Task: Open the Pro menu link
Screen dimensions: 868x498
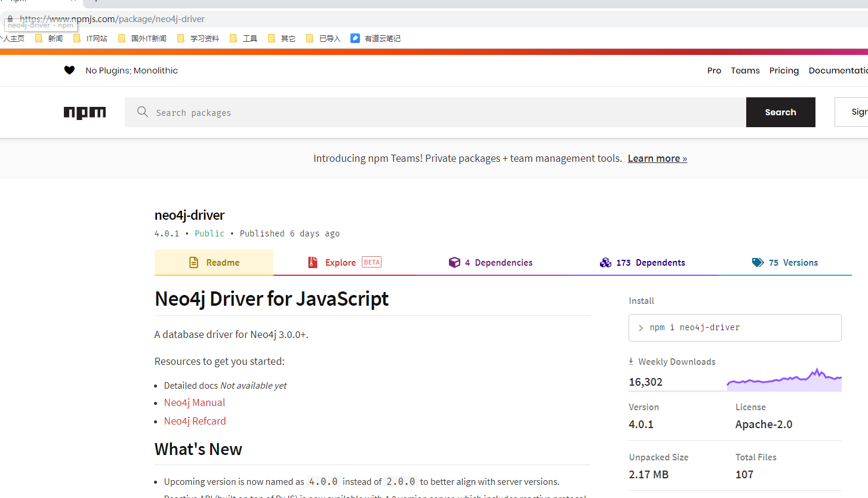Action: tap(714, 70)
